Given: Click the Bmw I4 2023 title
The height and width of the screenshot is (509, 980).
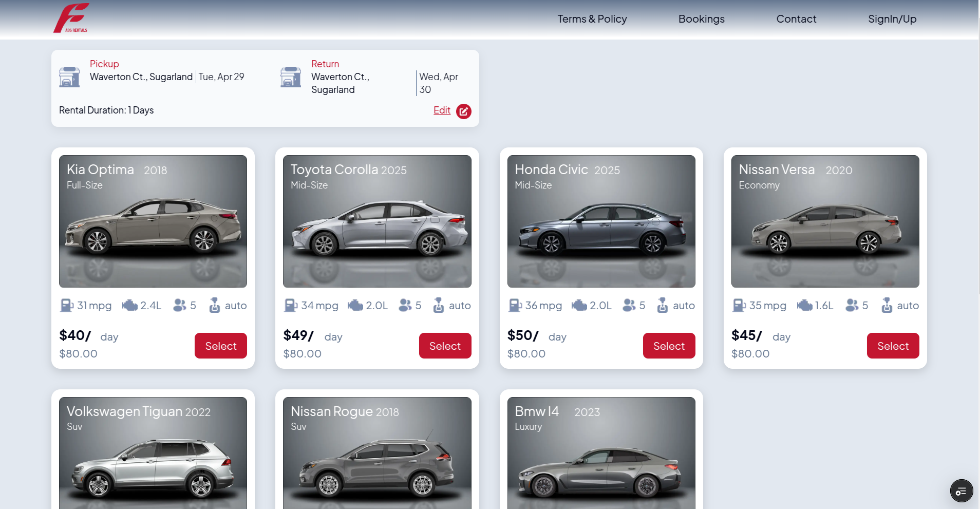Looking at the screenshot, I should pyautogui.click(x=557, y=411).
